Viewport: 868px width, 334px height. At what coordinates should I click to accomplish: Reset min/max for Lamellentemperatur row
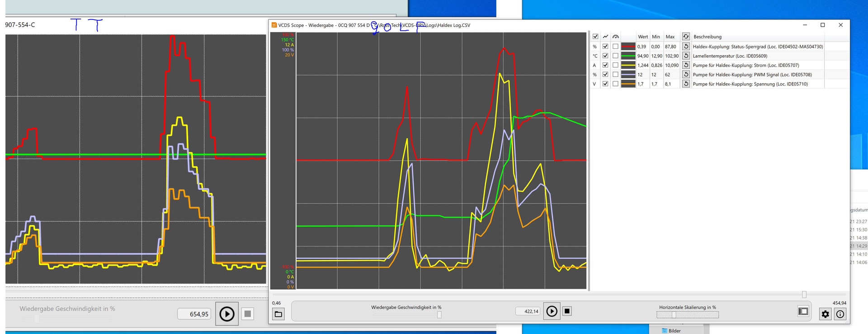tap(686, 56)
